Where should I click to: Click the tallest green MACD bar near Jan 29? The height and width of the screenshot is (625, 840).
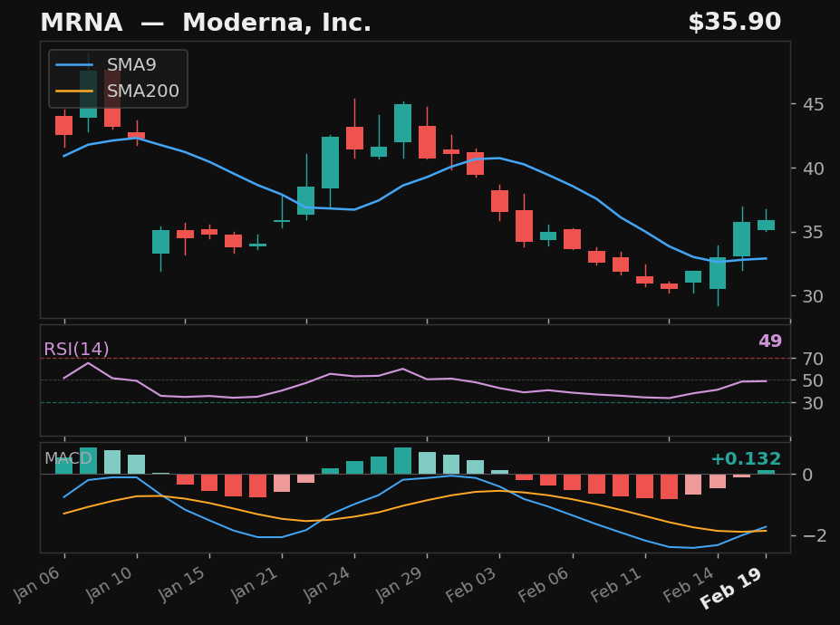tap(403, 461)
